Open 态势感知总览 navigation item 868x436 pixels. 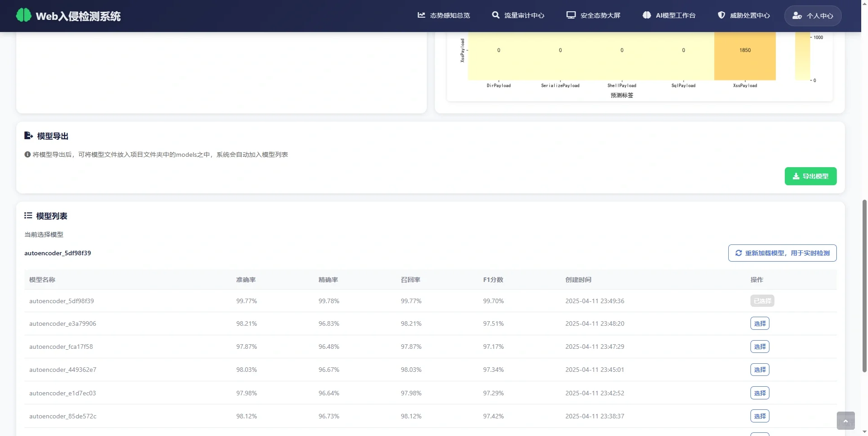tap(444, 15)
